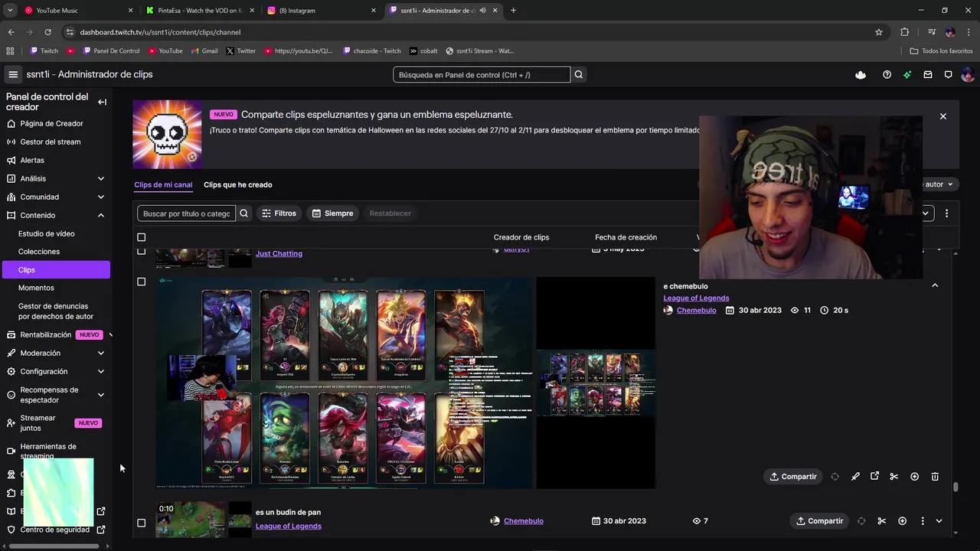
Task: Open expanded clip in new window
Action: point(874,477)
